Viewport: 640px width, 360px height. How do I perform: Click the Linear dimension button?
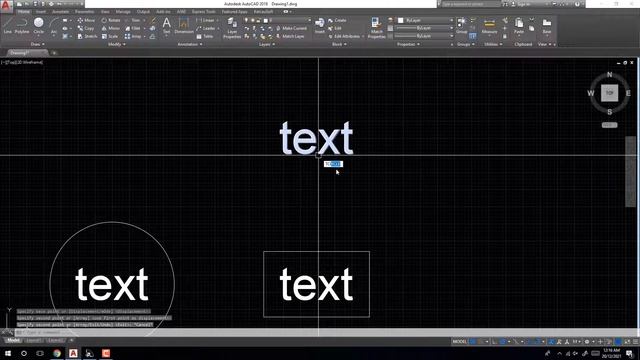coord(207,20)
